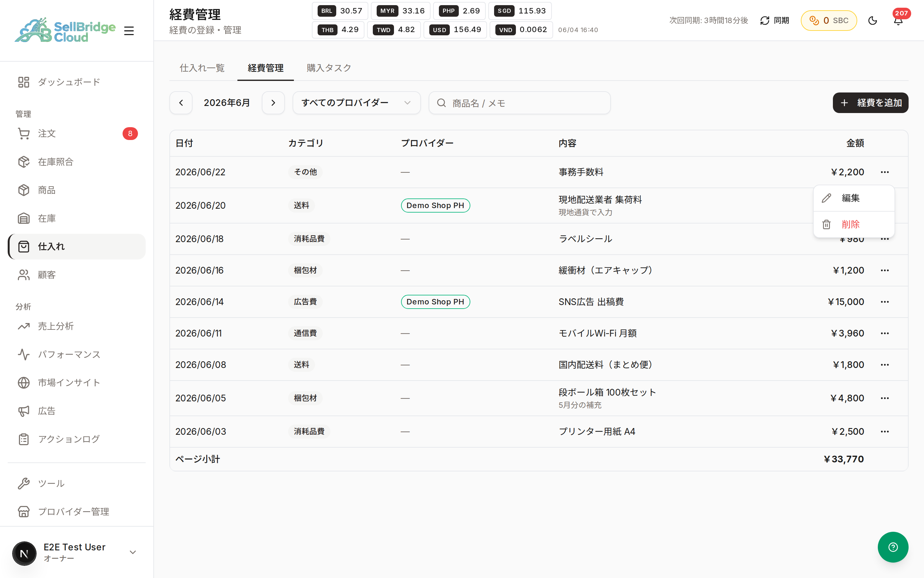Image resolution: width=924 pixels, height=578 pixels.
Task: Click the MYR 33.16 rate chip
Action: pos(400,11)
